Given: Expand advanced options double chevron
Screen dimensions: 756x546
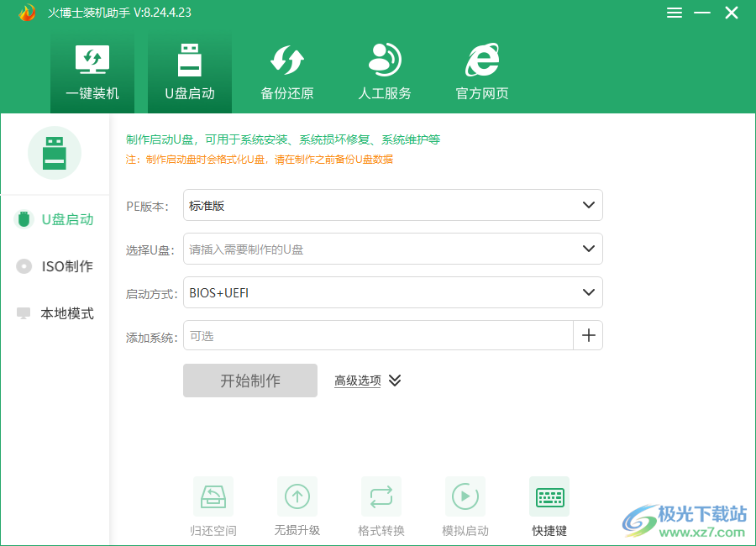Looking at the screenshot, I should point(395,381).
